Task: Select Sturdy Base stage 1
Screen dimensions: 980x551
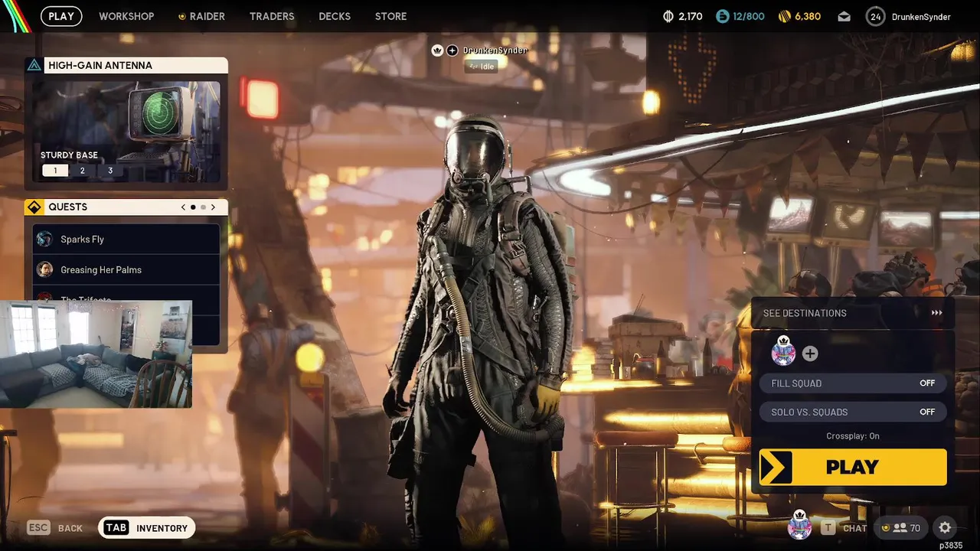Action: [x=55, y=171]
